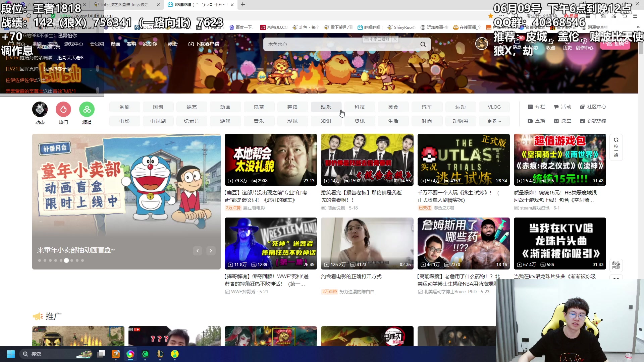Open 直播 live link in side panel
The width and height of the screenshot is (644, 362).
(x=536, y=121)
